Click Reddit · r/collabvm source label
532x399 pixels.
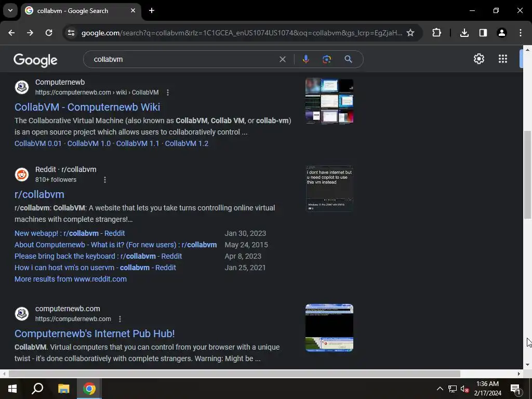coord(66,170)
